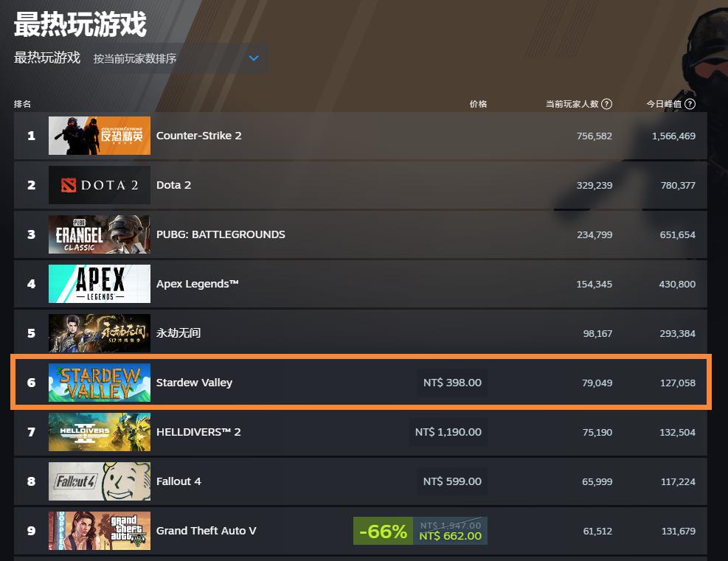
Task: Open 永劫无间 game thumbnail
Action: click(x=100, y=333)
